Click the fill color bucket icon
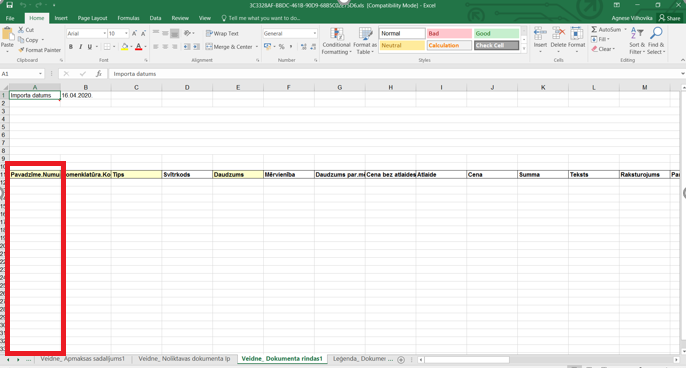Viewport: 686px width, 368px height. [125, 47]
